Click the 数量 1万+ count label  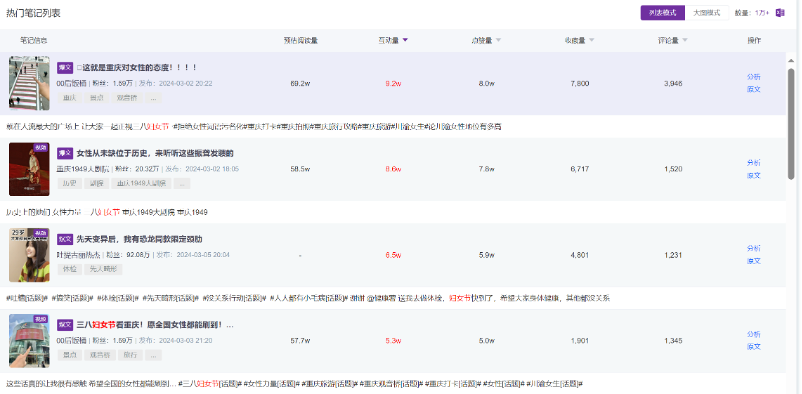click(752, 13)
